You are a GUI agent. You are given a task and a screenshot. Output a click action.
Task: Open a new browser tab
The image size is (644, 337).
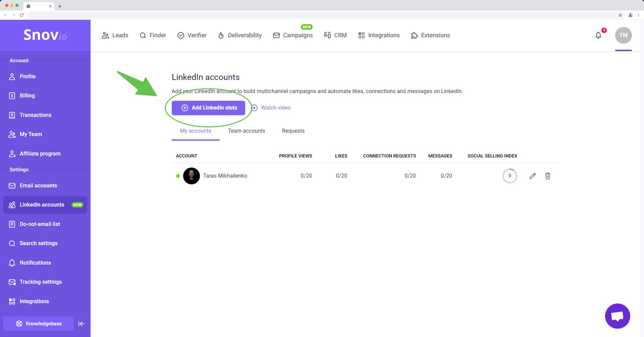60,6
